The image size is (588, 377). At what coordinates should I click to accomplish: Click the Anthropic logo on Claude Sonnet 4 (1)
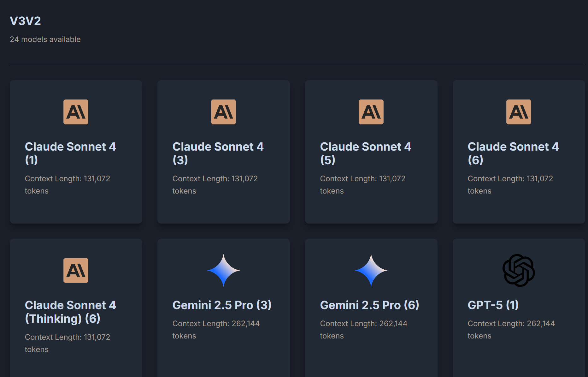pos(76,112)
